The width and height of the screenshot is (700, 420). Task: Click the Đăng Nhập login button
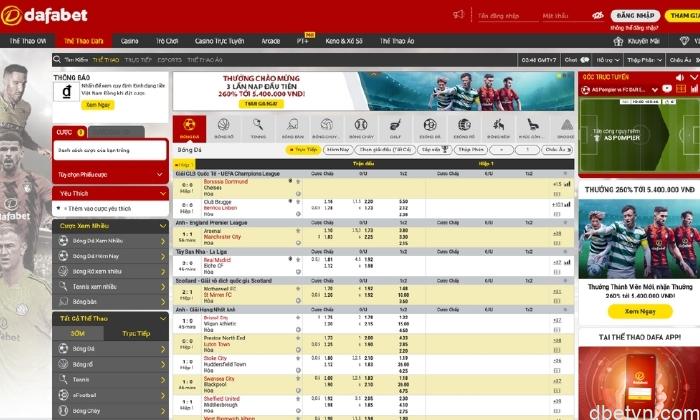pos(635,16)
